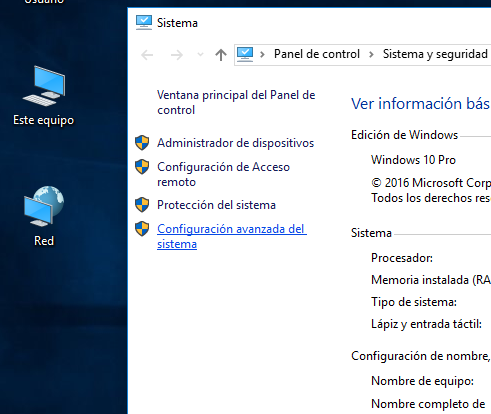Expand the chevron before Panel de control
This screenshot has width=491, height=414.
(262, 54)
